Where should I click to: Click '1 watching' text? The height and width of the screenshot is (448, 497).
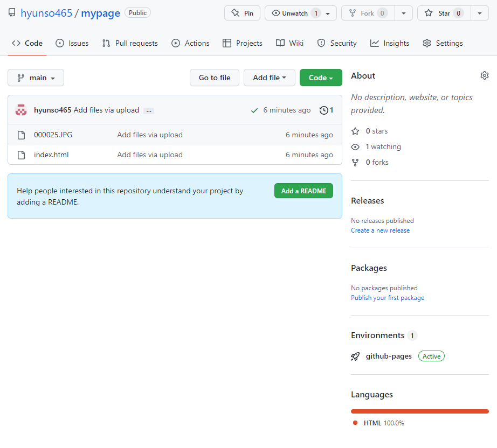[383, 147]
